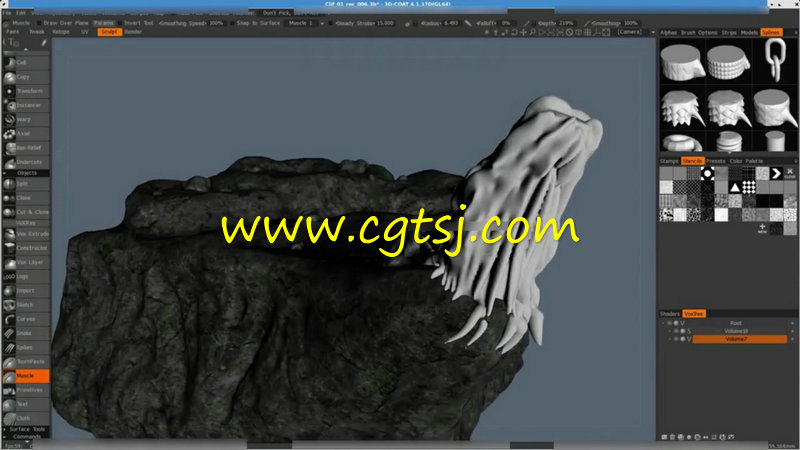Select the Constructor tool
The image size is (800, 450).
click(26, 248)
